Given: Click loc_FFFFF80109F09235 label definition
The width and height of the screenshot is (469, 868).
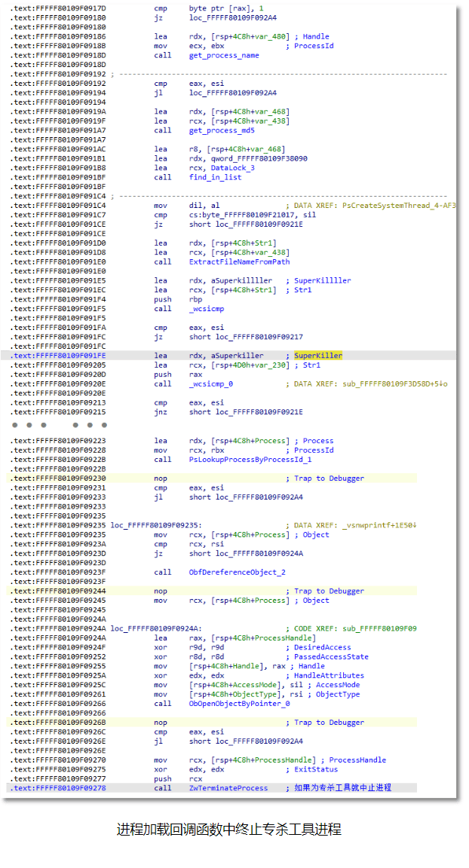Looking at the screenshot, I should [x=156, y=525].
